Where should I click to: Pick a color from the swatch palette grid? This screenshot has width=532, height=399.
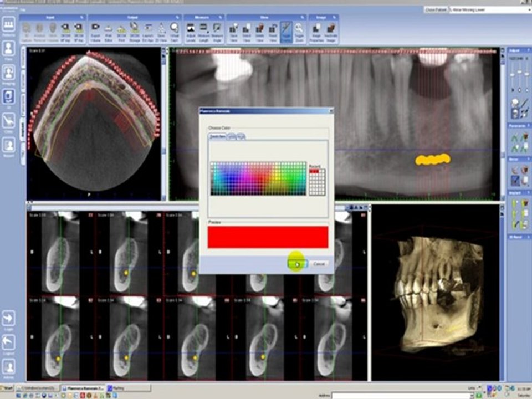(x=258, y=178)
